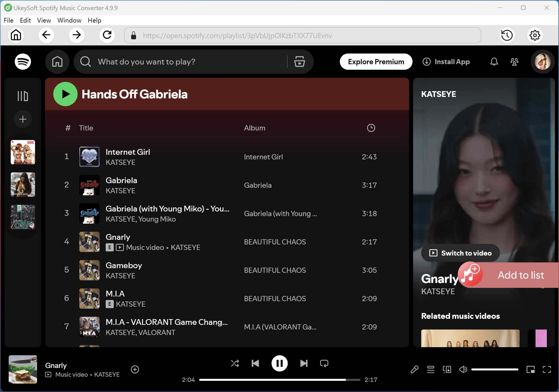Open the Help menu
Viewport: 559px width, 392px height.
(x=94, y=20)
